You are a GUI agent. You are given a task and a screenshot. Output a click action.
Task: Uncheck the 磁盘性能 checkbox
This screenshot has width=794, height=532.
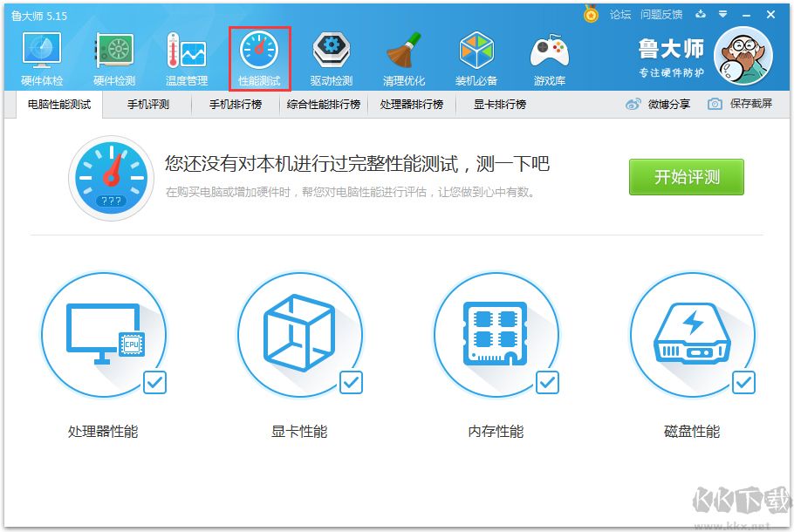743,382
